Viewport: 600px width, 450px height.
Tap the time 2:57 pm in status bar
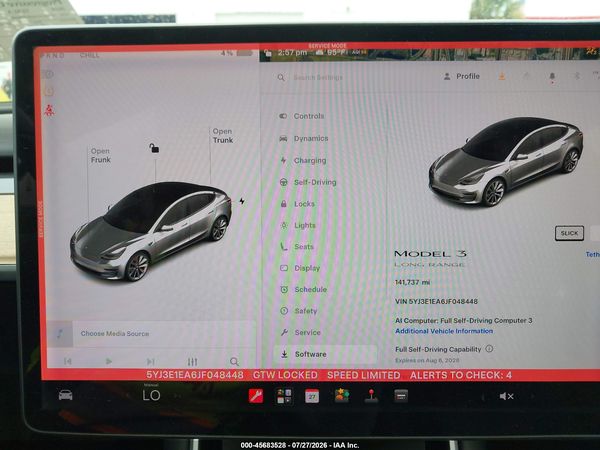[x=292, y=53]
